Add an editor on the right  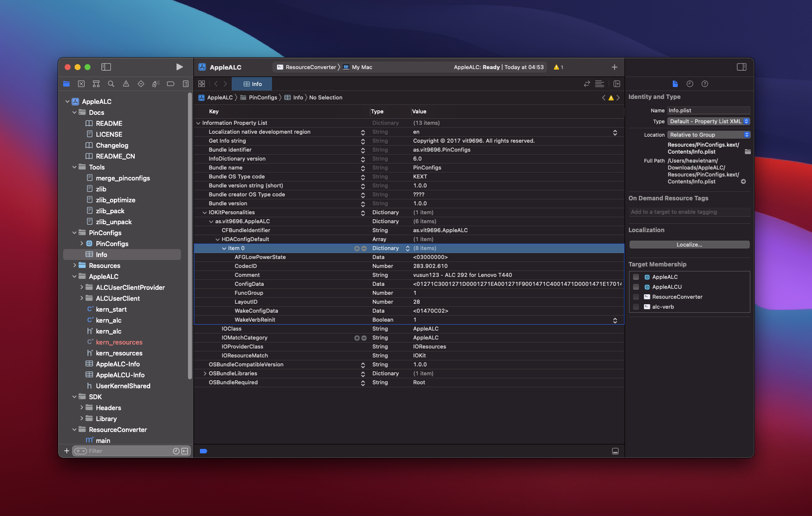617,84
